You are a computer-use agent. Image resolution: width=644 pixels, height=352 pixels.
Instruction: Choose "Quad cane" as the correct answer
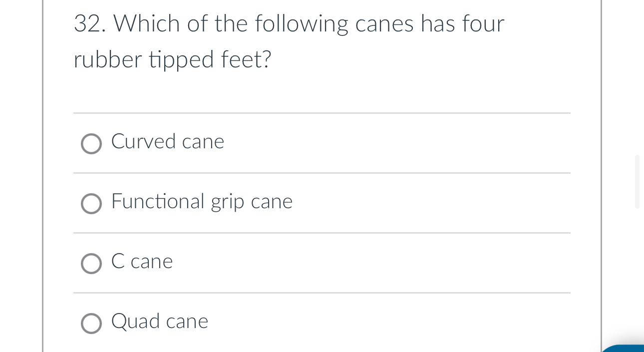(x=91, y=324)
